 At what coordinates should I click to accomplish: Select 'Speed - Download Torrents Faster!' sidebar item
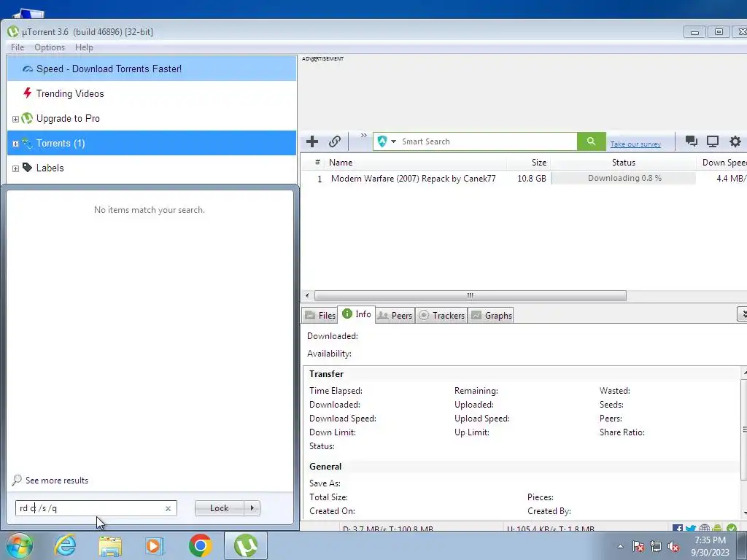coord(152,69)
